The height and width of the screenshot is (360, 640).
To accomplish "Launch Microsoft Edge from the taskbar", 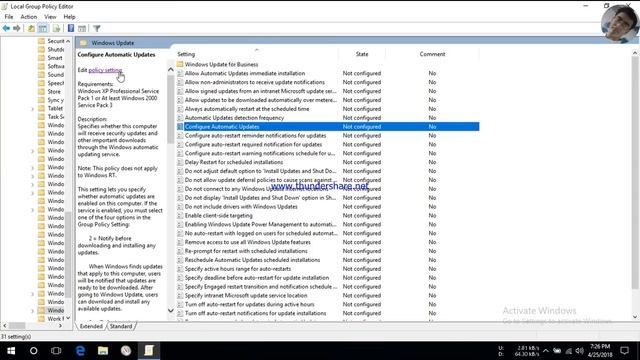I will pos(80,351).
